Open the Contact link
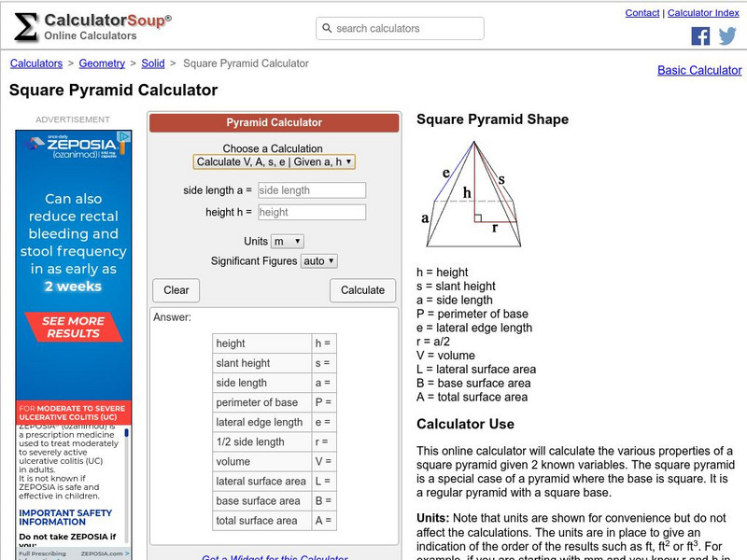 [x=642, y=13]
